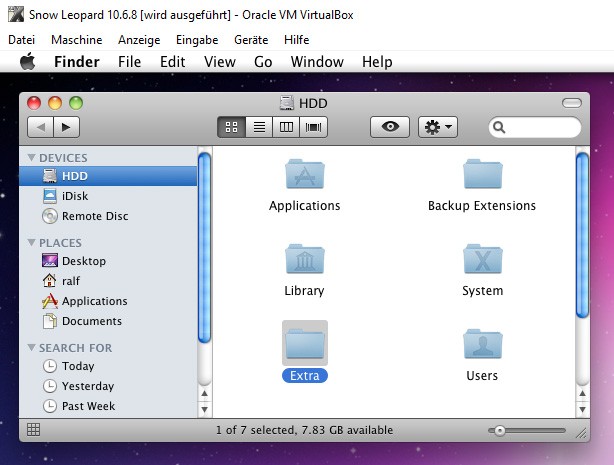The image size is (614, 465).
Task: Open the Help menu in Finder
Action: point(377,62)
